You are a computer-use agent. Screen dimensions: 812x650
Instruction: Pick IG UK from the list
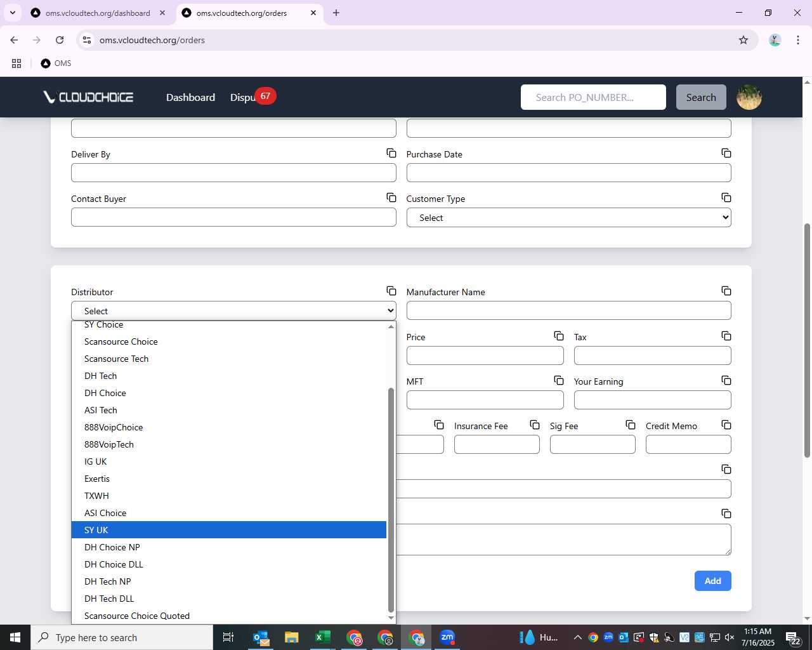click(229, 461)
